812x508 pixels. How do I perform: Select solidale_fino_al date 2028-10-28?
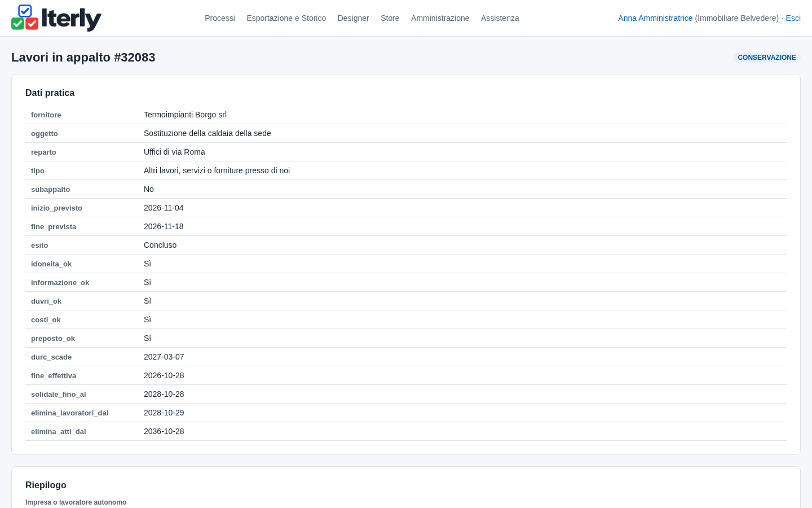[x=164, y=394]
